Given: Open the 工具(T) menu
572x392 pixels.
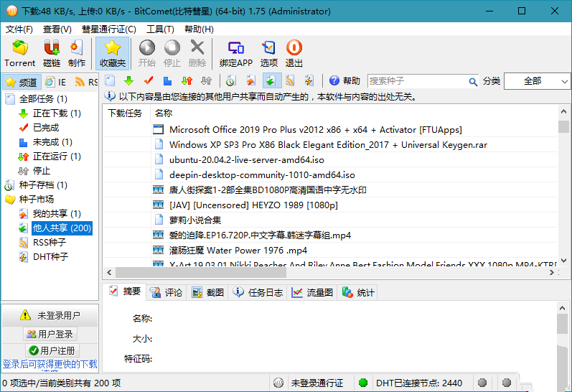Looking at the screenshot, I should click(x=160, y=29).
